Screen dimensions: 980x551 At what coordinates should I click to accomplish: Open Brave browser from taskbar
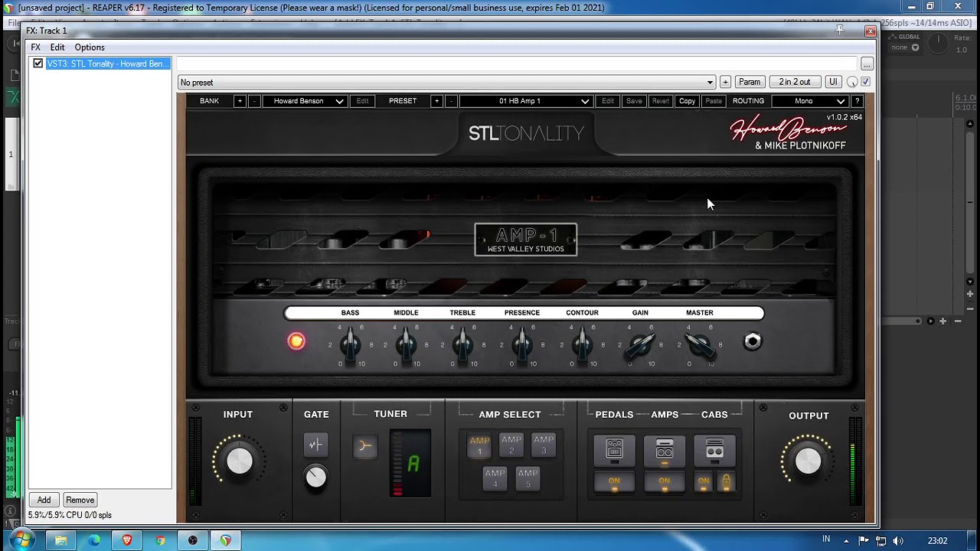[127, 540]
